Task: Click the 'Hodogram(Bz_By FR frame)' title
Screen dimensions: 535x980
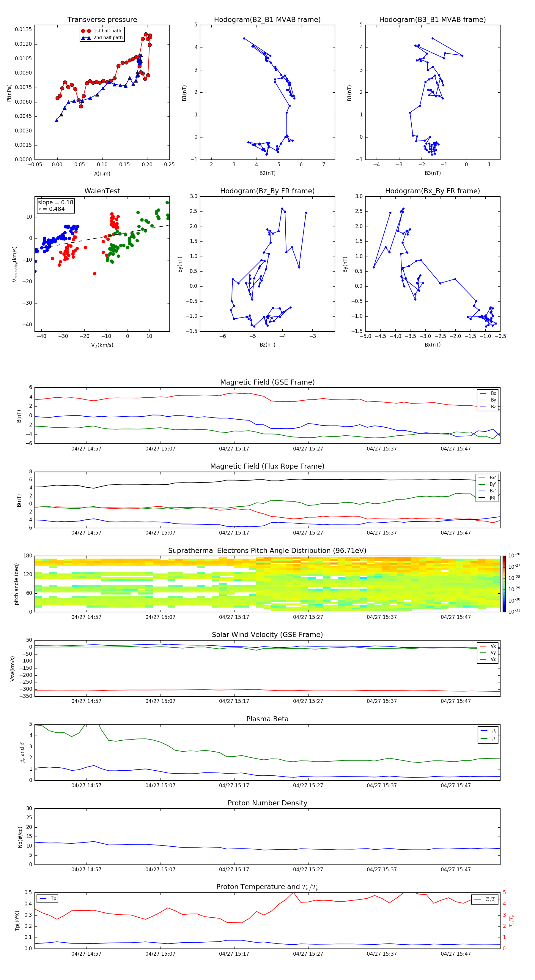Action: 267,191
